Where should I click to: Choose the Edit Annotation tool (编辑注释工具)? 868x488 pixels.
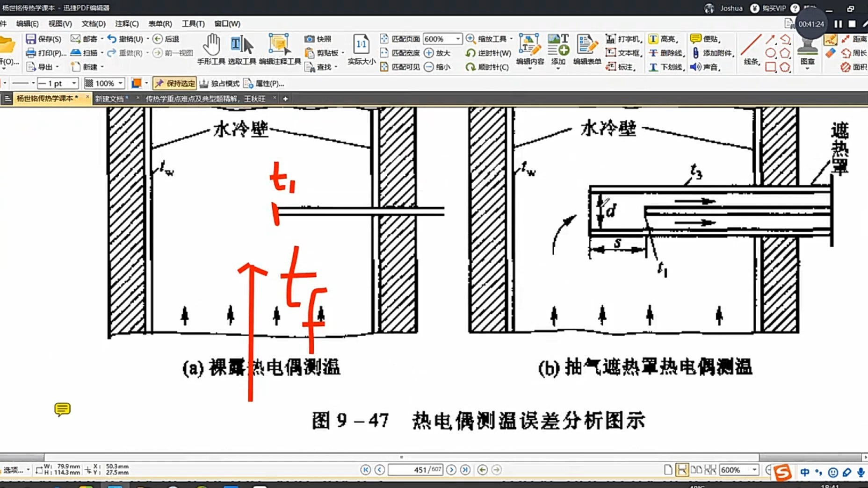(x=280, y=50)
